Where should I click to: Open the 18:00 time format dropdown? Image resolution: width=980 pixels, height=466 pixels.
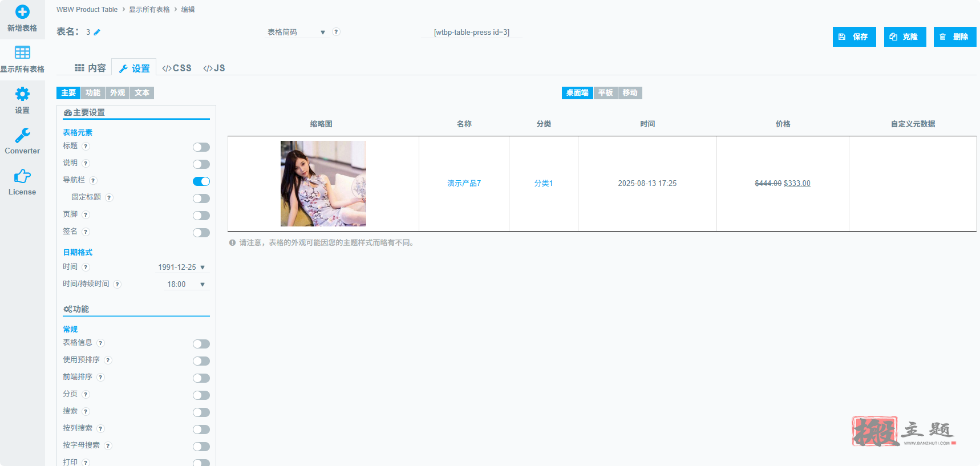pos(187,284)
